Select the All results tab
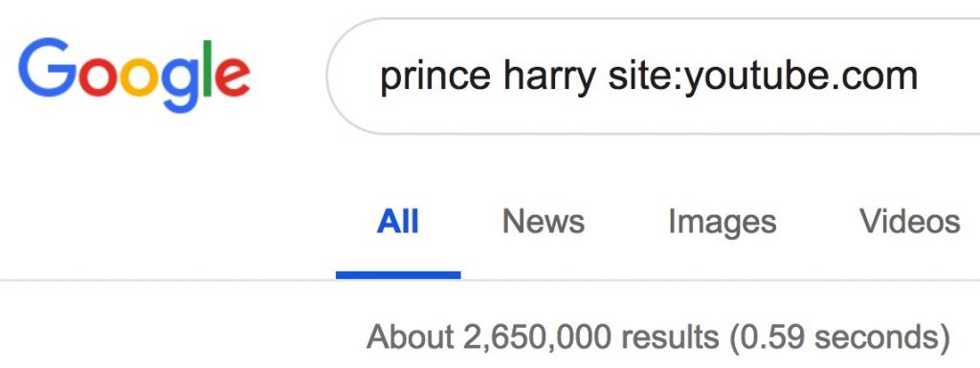Image resolution: width=980 pixels, height=368 pixels. [397, 222]
